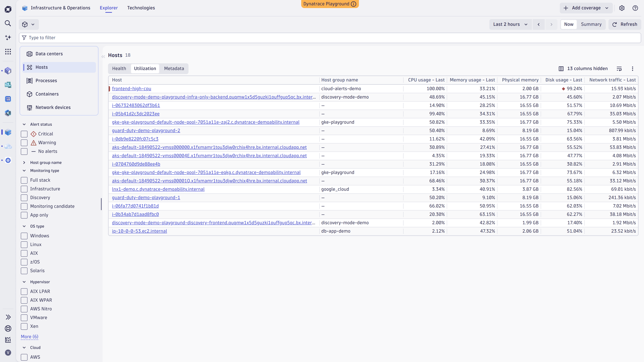Check the Full stack monitoring type

pyautogui.click(x=24, y=180)
